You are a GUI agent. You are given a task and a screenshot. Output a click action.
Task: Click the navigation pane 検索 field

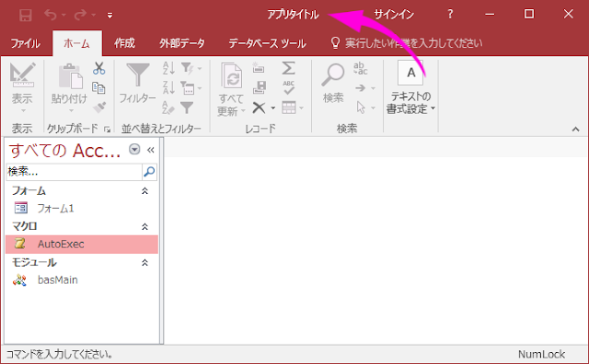point(74,172)
